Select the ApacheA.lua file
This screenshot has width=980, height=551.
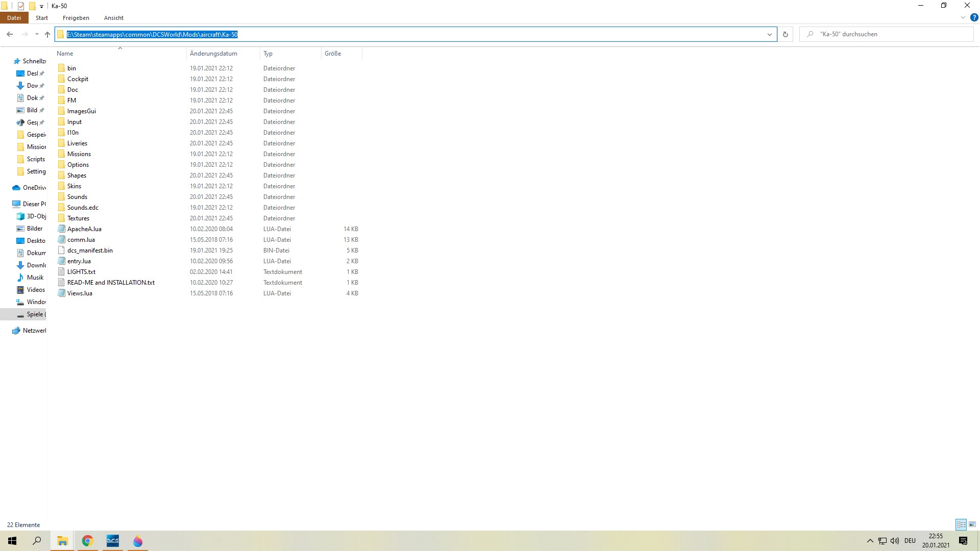click(84, 229)
